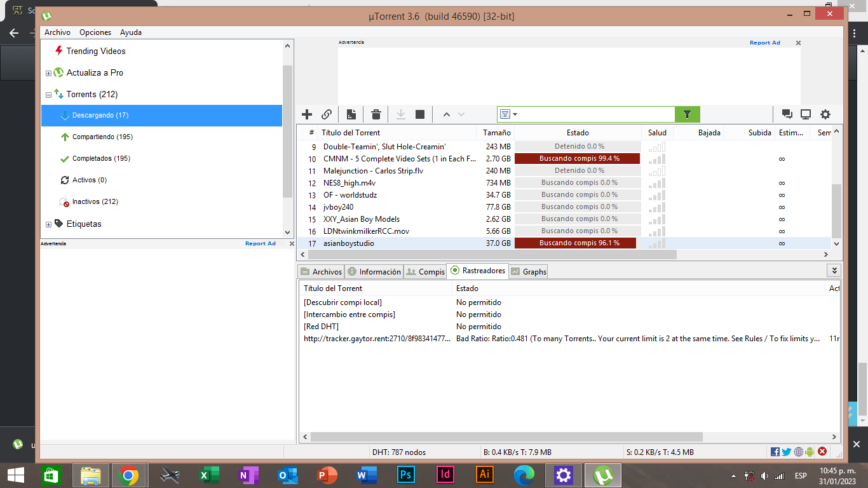Sort by the Tamaño column header

[496, 133]
